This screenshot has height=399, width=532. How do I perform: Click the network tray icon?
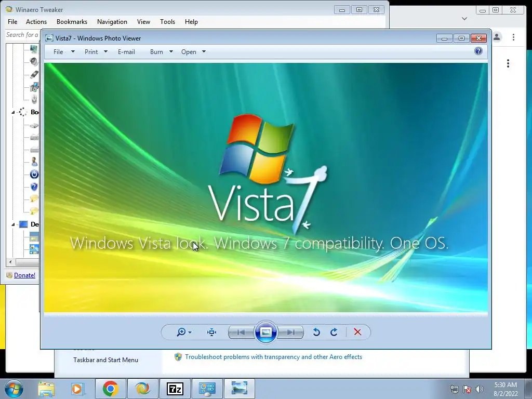[x=454, y=389]
